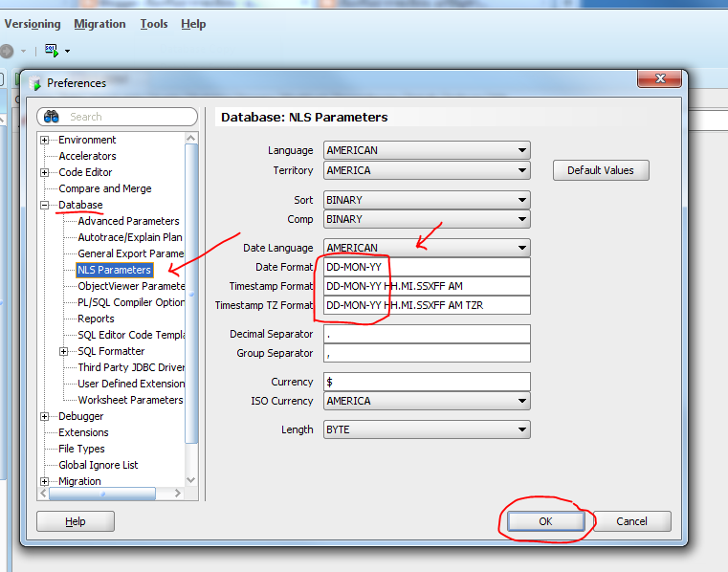This screenshot has width=728, height=572.
Task: Click the OK button
Action: [x=545, y=521]
